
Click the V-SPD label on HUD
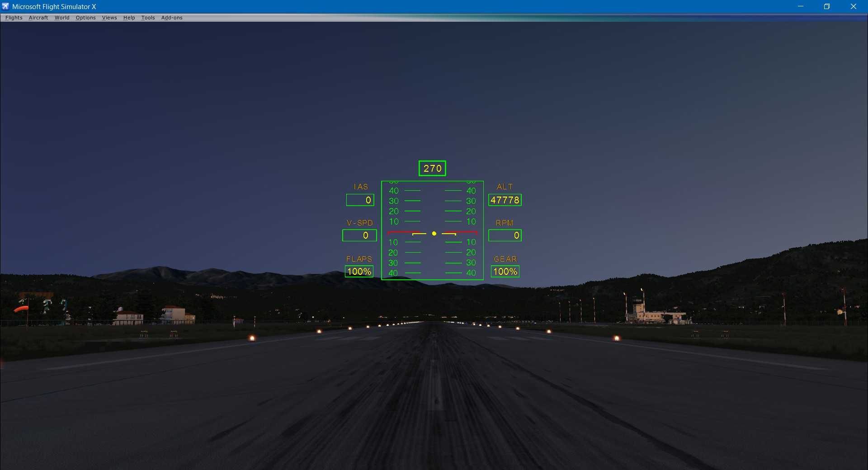click(360, 223)
